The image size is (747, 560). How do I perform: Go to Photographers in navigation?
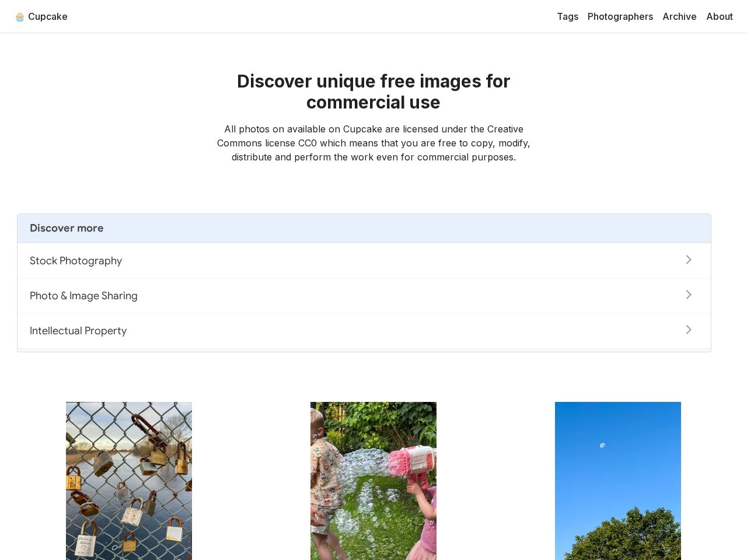coord(620,16)
